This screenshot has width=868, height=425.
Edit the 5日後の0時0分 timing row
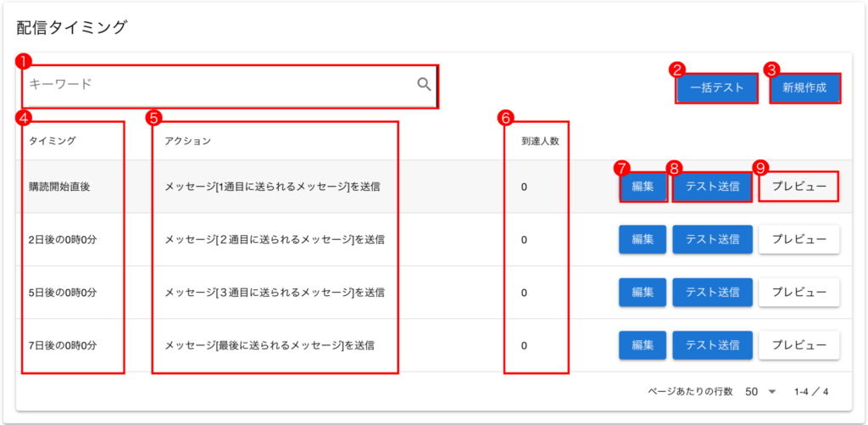[x=643, y=293]
